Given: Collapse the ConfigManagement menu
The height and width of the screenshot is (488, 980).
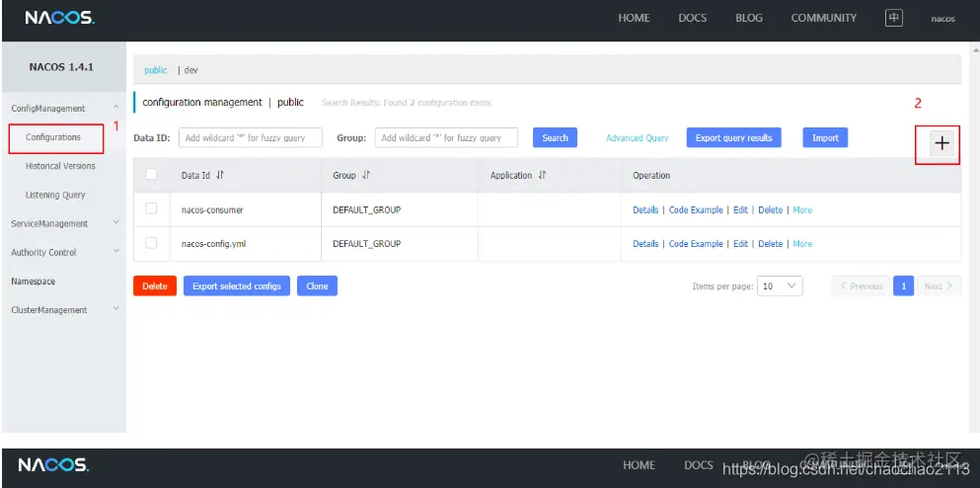Looking at the screenshot, I should click(116, 108).
